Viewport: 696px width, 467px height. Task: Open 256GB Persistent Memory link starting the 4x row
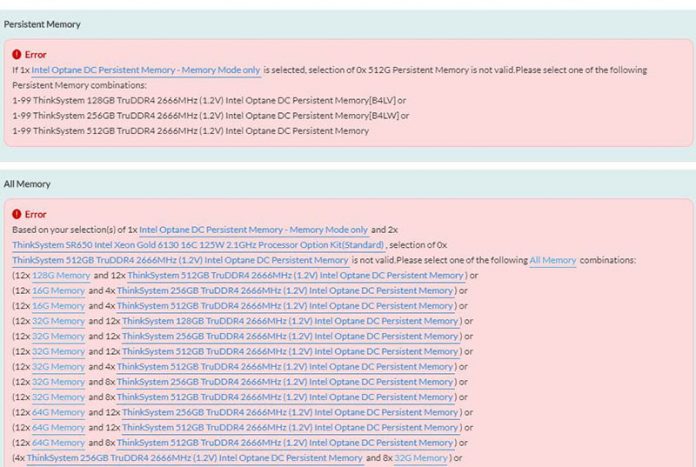click(194, 458)
